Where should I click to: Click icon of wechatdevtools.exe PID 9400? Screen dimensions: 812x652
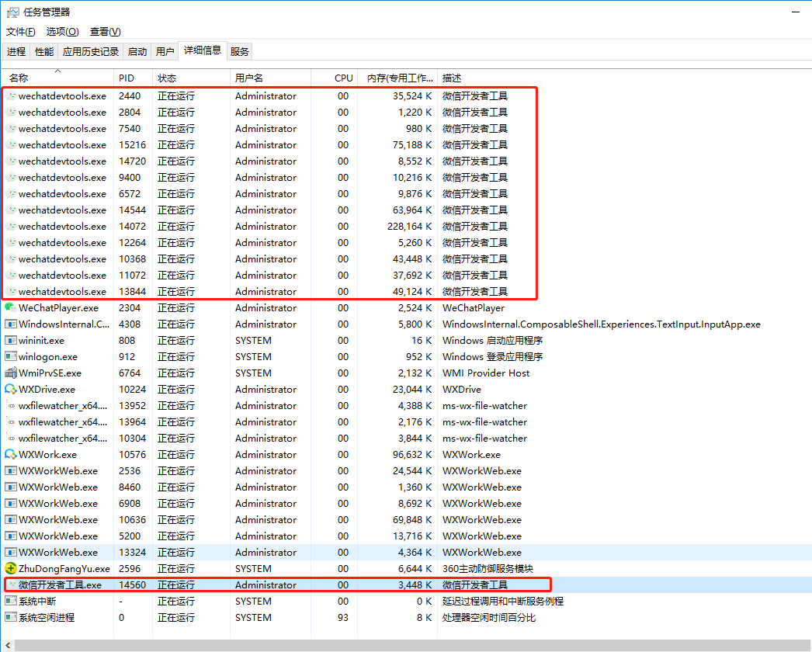(x=11, y=177)
